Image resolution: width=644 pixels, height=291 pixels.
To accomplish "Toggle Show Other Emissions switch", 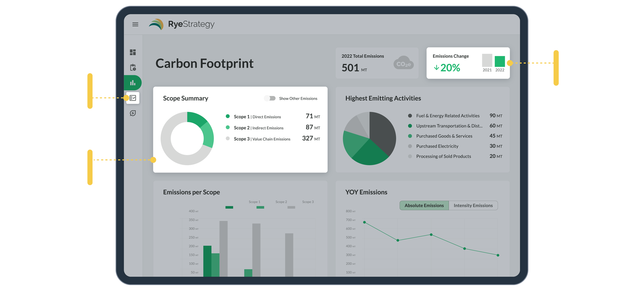I will point(270,98).
